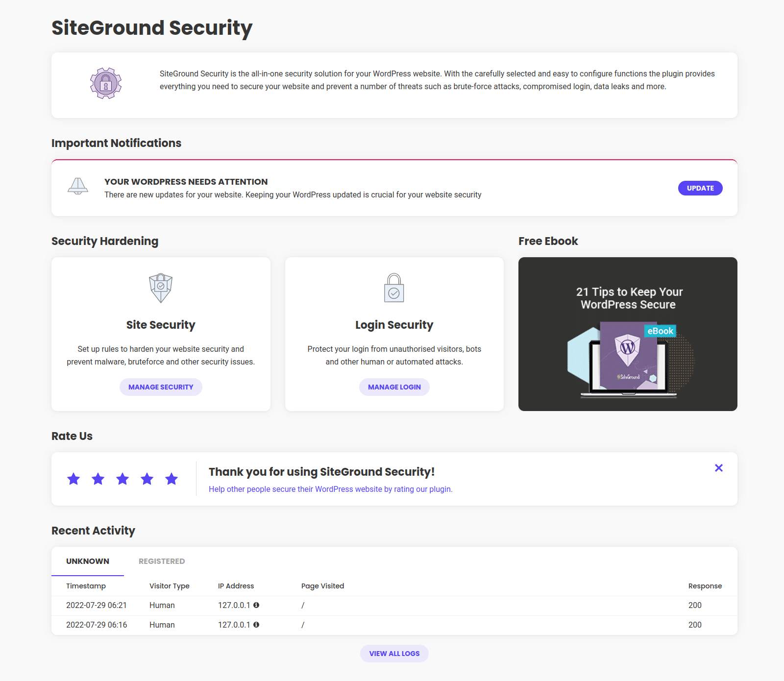Rate with the fifth star
Viewport: 784px width, 681px height.
[x=171, y=479]
